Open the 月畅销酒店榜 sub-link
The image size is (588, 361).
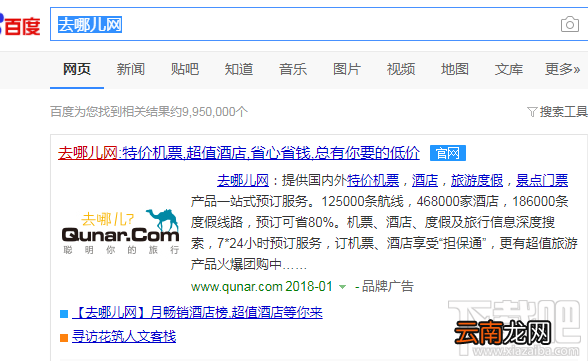tap(197, 313)
